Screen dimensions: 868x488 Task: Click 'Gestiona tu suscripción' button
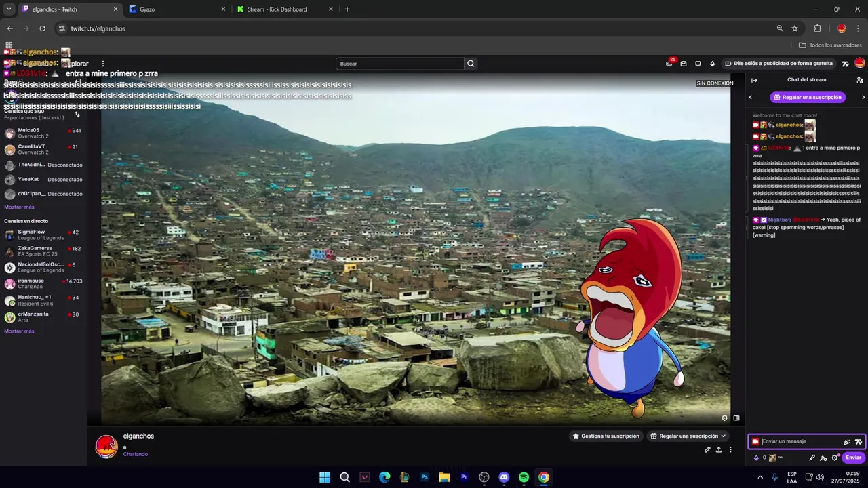click(606, 436)
